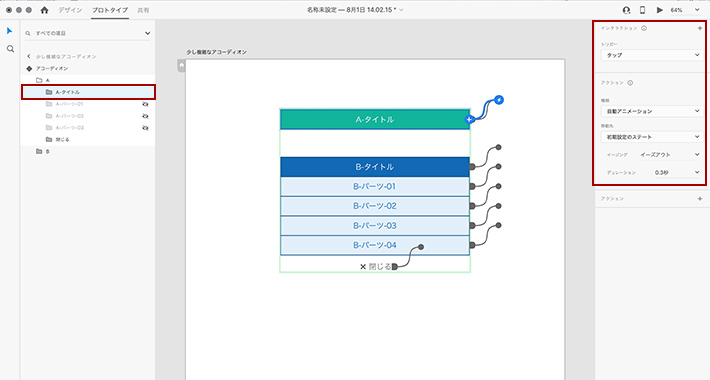710x380 pixels.
Task: Click the connector handle on B-パーツ-04
Action: click(472, 245)
